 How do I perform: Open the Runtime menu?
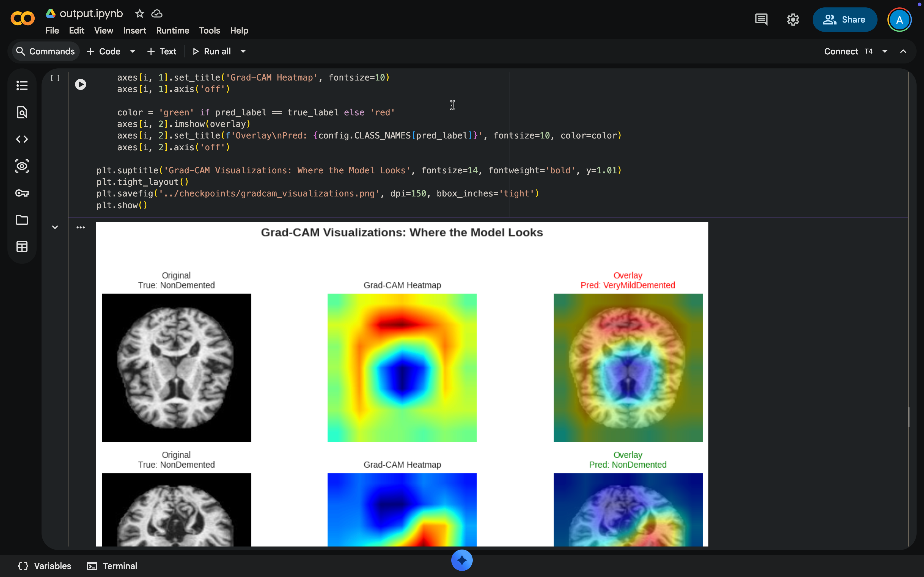pyautogui.click(x=173, y=30)
